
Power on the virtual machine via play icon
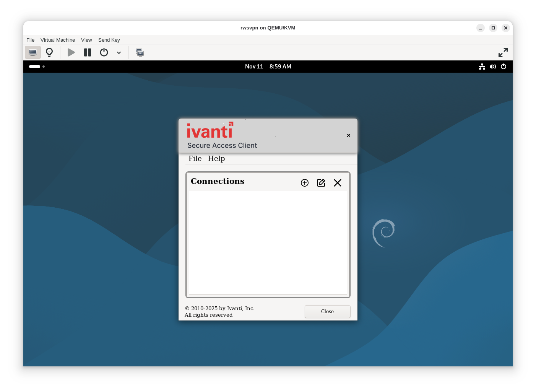71,52
